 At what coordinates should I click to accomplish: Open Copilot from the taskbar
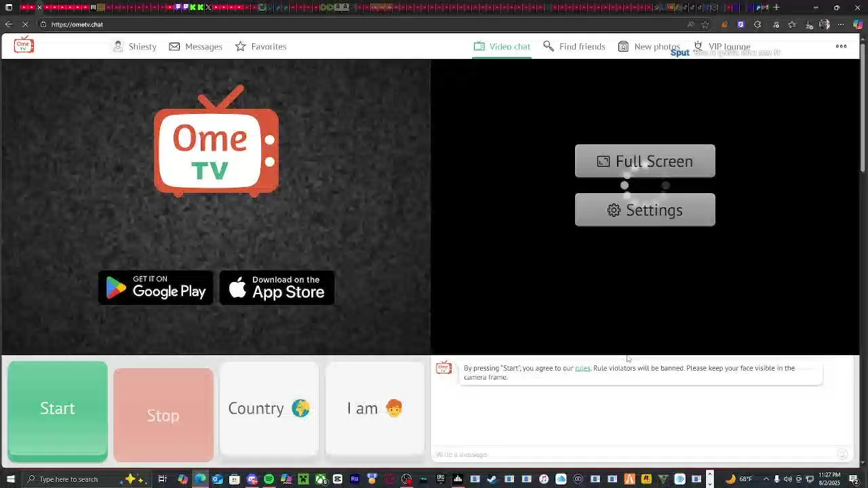click(182, 479)
